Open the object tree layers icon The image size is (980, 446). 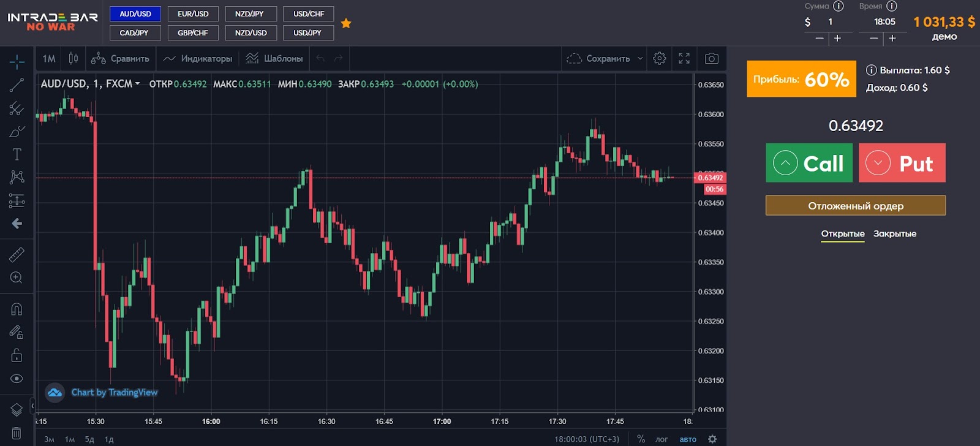[x=17, y=409]
